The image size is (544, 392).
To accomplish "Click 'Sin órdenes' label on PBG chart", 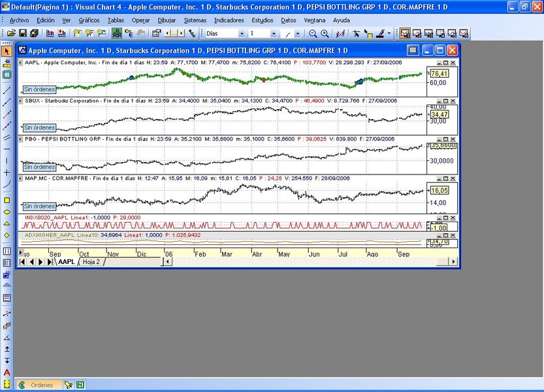I will point(39,167).
